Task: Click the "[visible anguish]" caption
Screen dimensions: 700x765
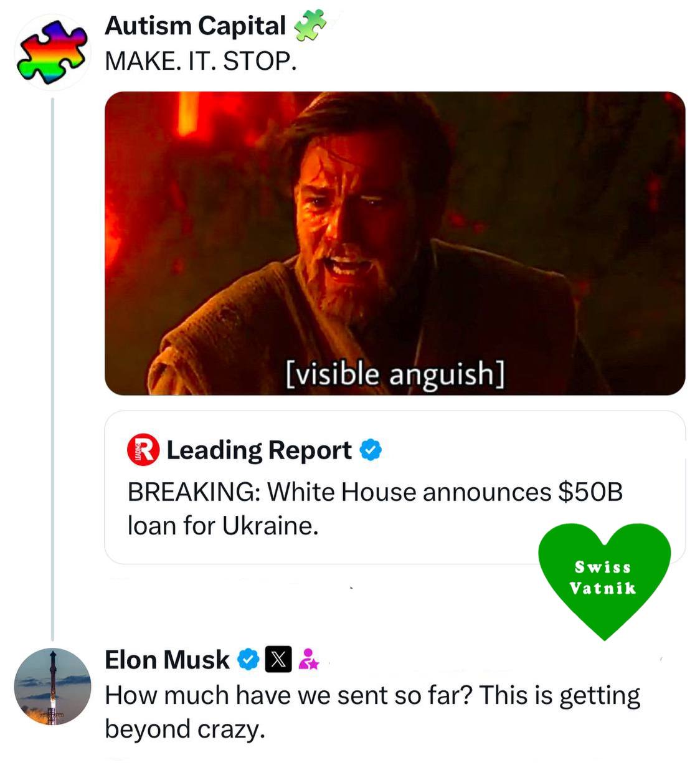Action: (395, 374)
